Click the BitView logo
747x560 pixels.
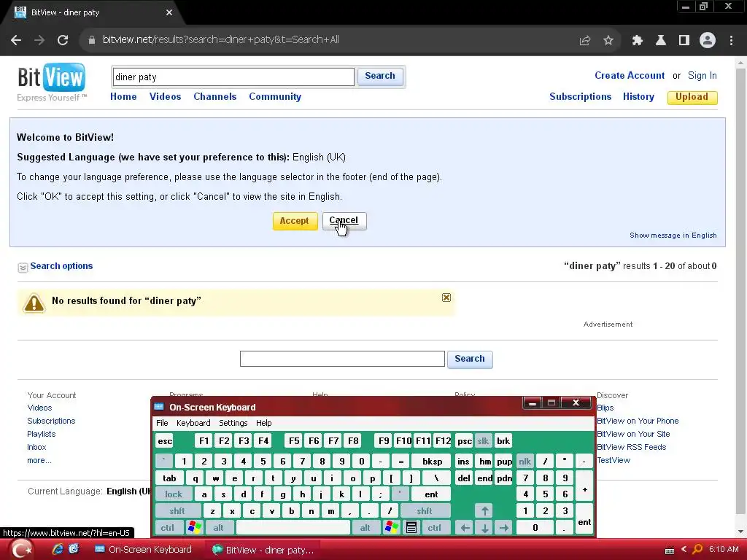click(52, 82)
